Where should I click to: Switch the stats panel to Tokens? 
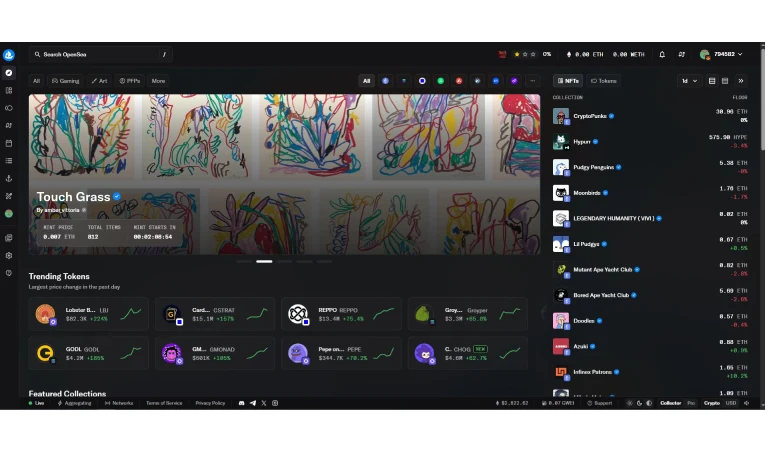[x=604, y=81]
